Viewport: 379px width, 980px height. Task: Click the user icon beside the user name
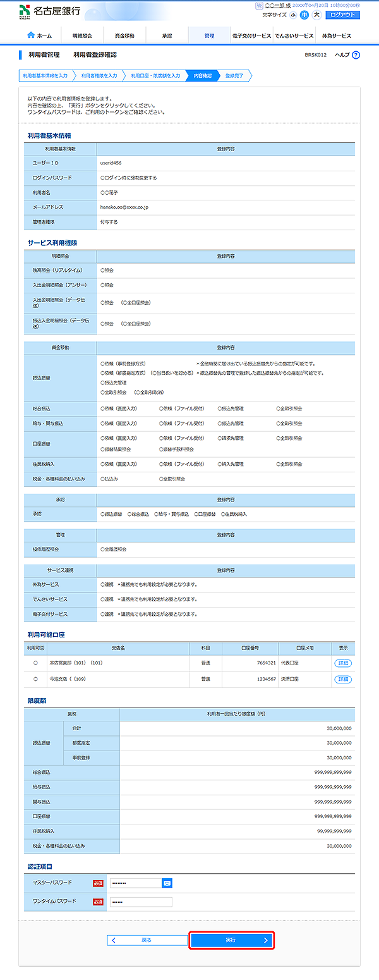pyautogui.click(x=258, y=5)
